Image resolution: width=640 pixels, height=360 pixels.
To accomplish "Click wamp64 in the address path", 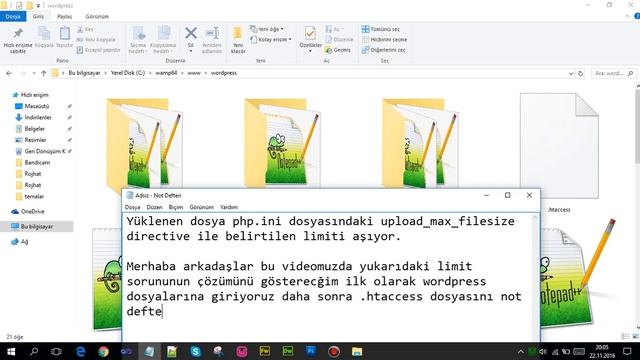I will 166,73.
